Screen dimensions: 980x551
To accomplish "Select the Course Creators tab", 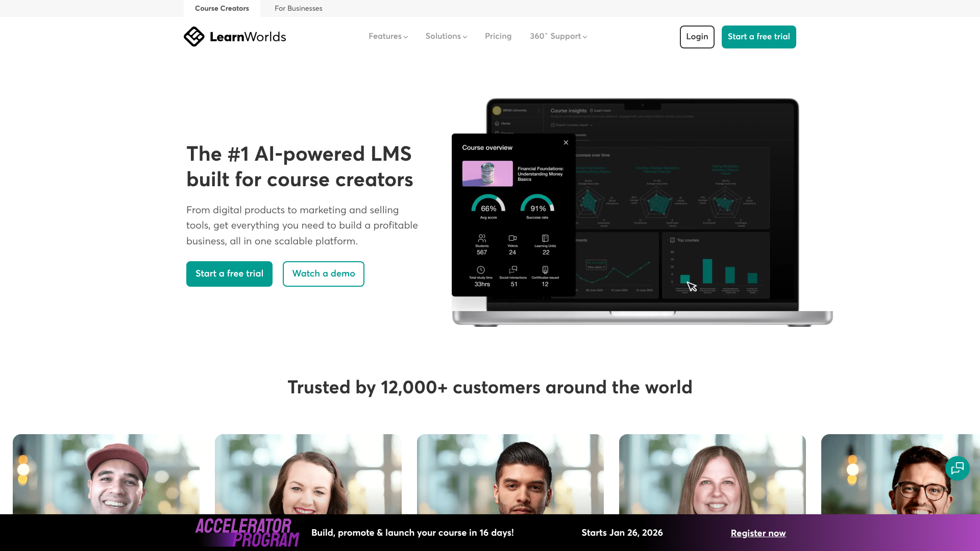I will pos(222,8).
